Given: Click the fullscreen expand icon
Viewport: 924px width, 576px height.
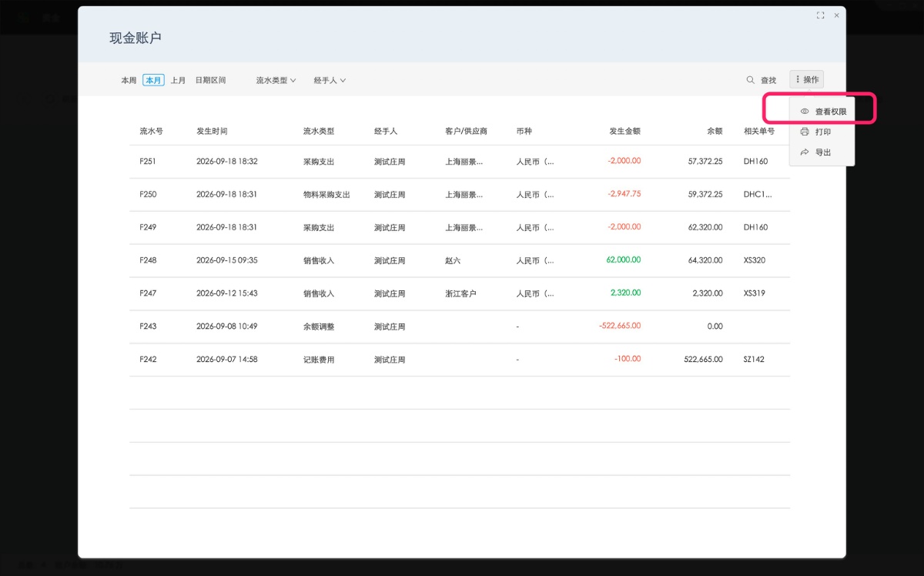Looking at the screenshot, I should click(x=821, y=15).
